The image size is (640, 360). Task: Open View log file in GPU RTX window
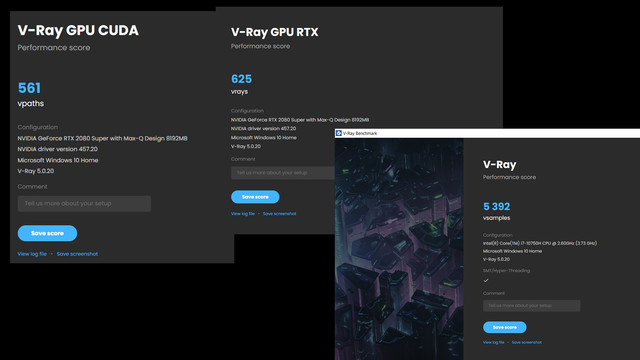(242, 213)
